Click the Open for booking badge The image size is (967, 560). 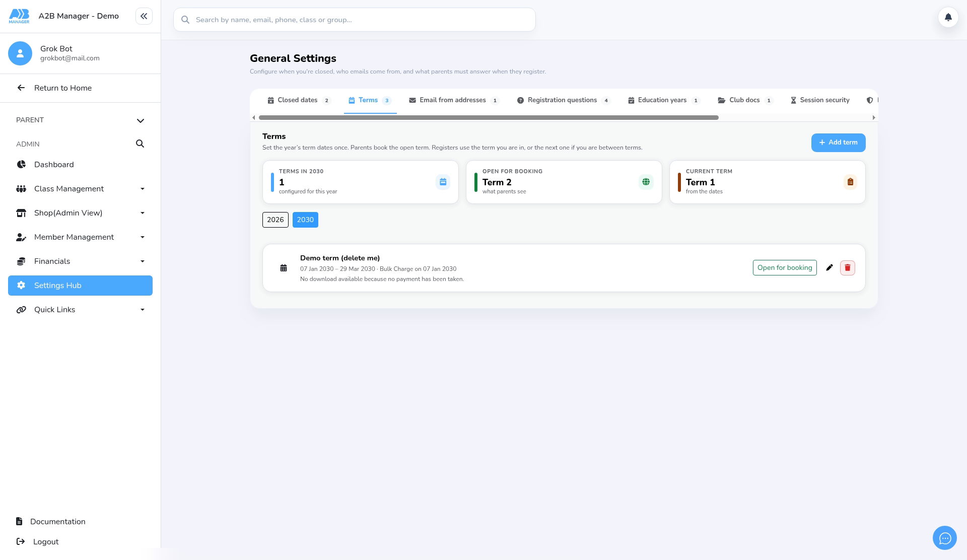(x=785, y=267)
